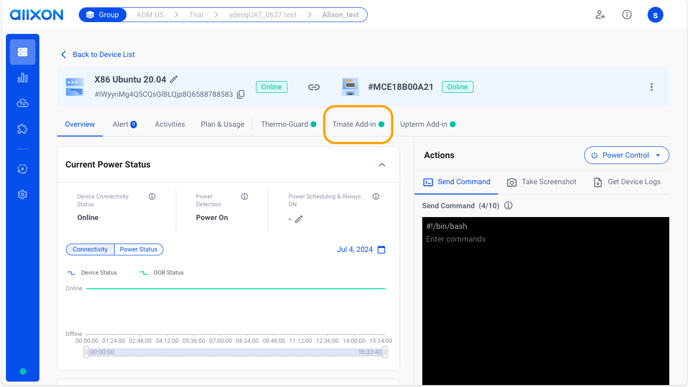Edit Power Scheduling & Always ON setting
Viewport: 688px width, 387px height.
[x=299, y=219]
